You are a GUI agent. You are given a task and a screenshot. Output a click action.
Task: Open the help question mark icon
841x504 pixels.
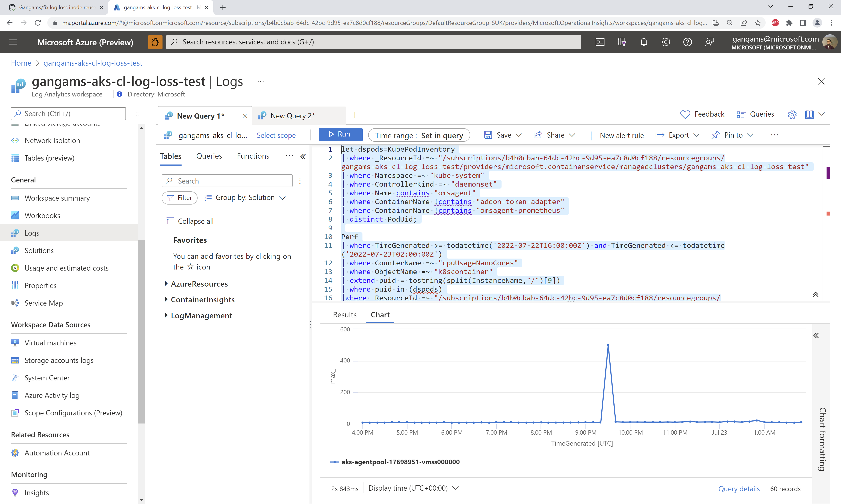(x=687, y=42)
